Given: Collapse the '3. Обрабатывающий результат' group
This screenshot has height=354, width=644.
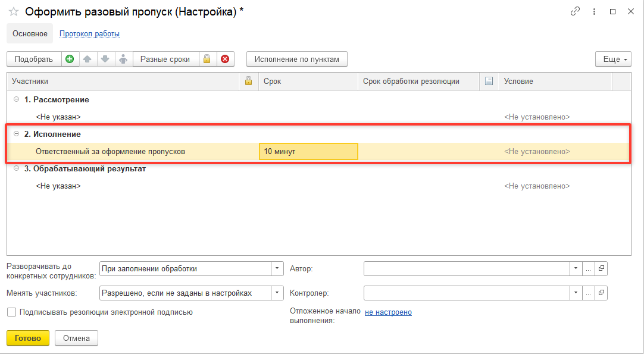Looking at the screenshot, I should (x=17, y=168).
